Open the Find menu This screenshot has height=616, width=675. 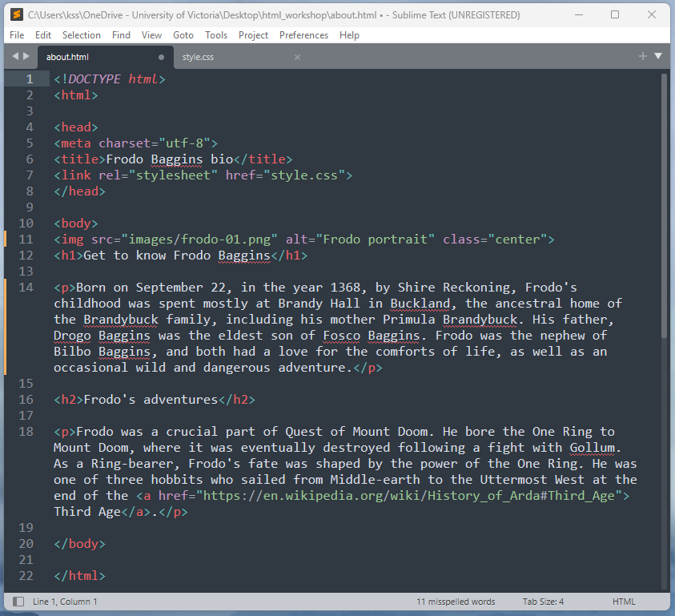[121, 35]
